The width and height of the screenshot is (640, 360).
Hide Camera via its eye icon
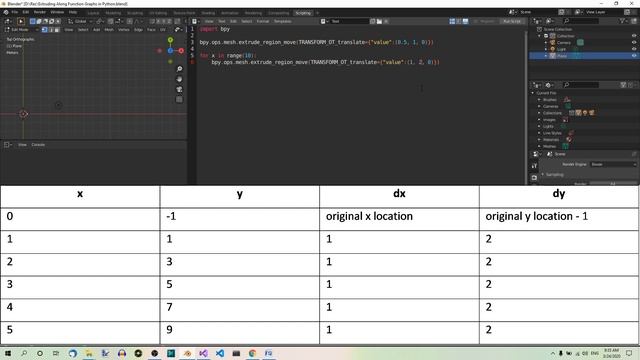634,42
